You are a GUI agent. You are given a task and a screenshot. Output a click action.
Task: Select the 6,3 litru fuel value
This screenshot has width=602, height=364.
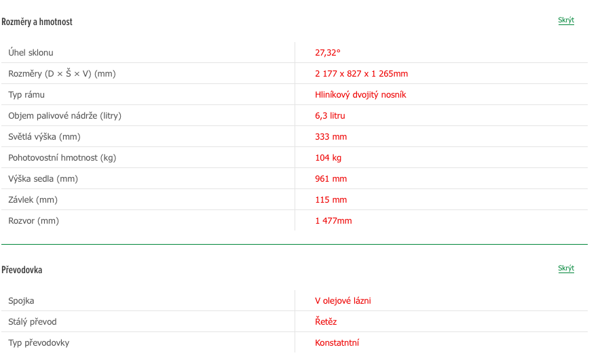pyautogui.click(x=330, y=116)
